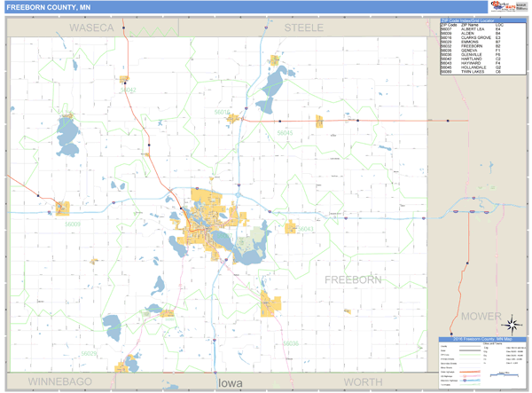This screenshot has height=393, width=532.
Task: Click the STEELE county label
Action: (x=304, y=28)
